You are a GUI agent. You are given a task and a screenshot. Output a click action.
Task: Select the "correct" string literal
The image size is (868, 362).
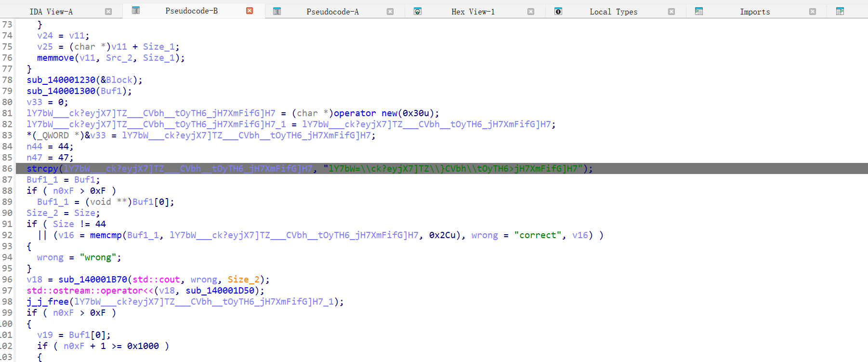click(x=538, y=235)
